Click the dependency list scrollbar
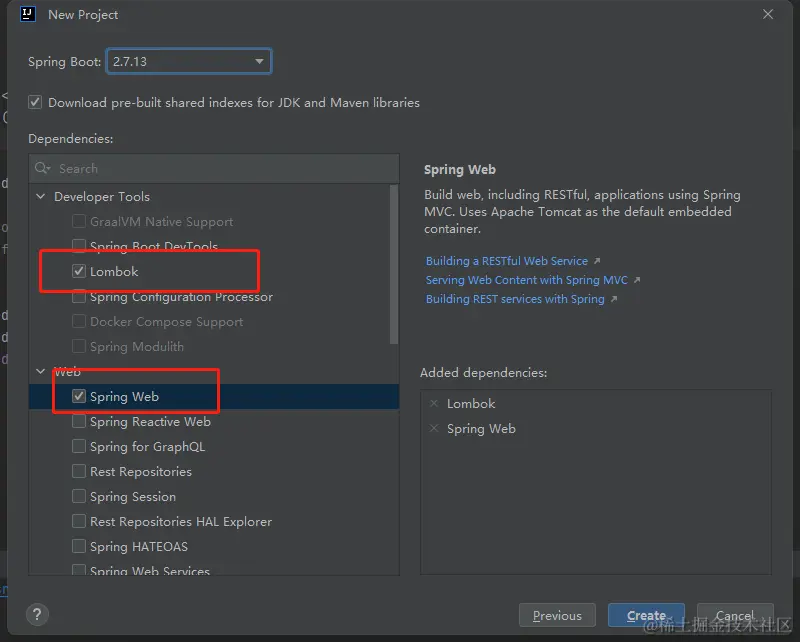 393,264
